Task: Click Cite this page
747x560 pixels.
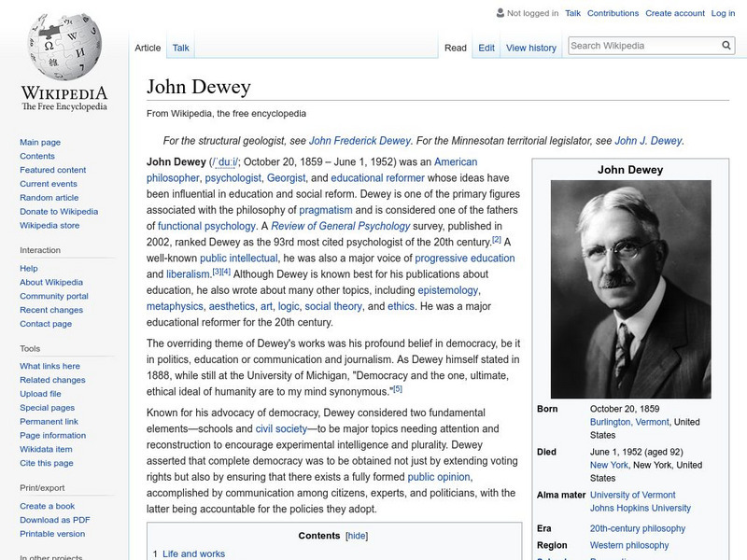Action: point(46,462)
